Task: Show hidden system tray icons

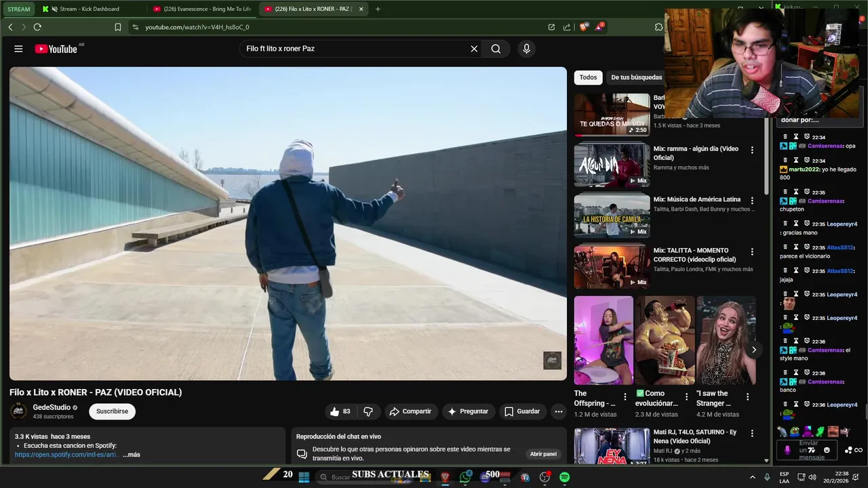Action: [x=752, y=477]
